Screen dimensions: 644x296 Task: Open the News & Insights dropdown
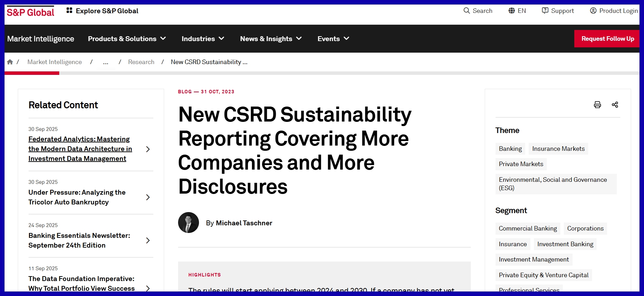[x=271, y=39]
